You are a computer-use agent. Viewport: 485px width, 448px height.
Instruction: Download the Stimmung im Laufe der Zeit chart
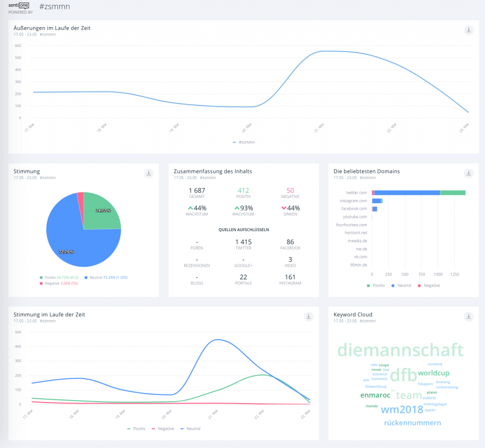(308, 316)
